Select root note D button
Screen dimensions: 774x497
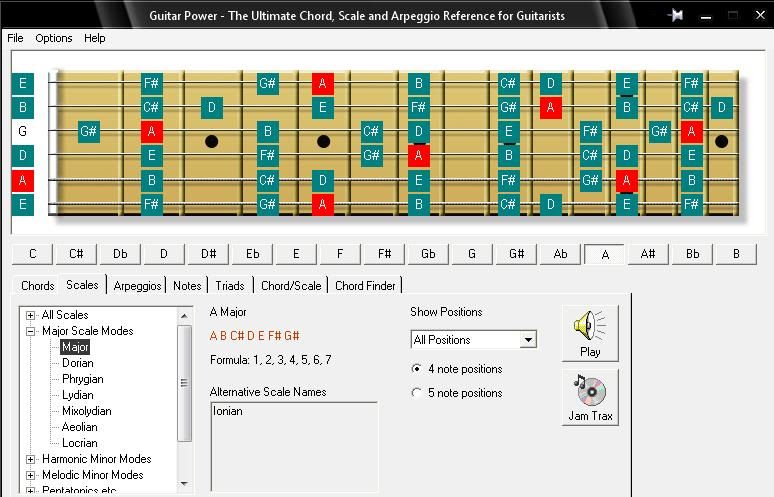pos(164,254)
